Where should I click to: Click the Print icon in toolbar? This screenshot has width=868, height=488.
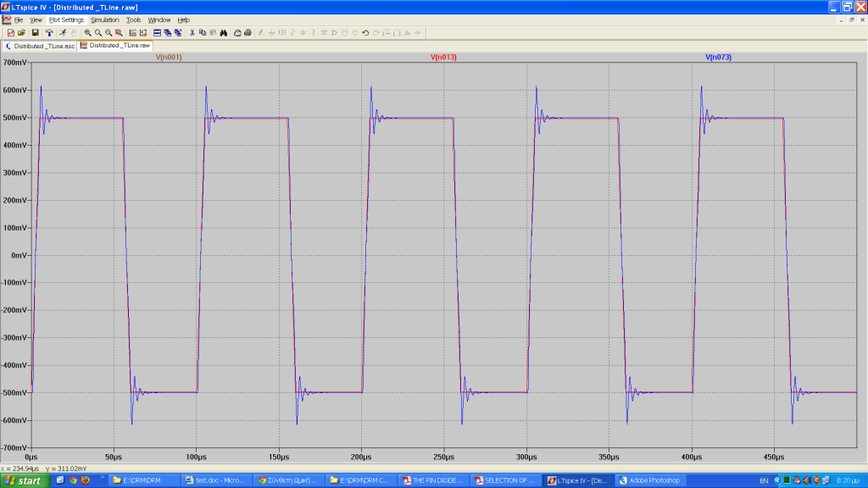pos(238,32)
